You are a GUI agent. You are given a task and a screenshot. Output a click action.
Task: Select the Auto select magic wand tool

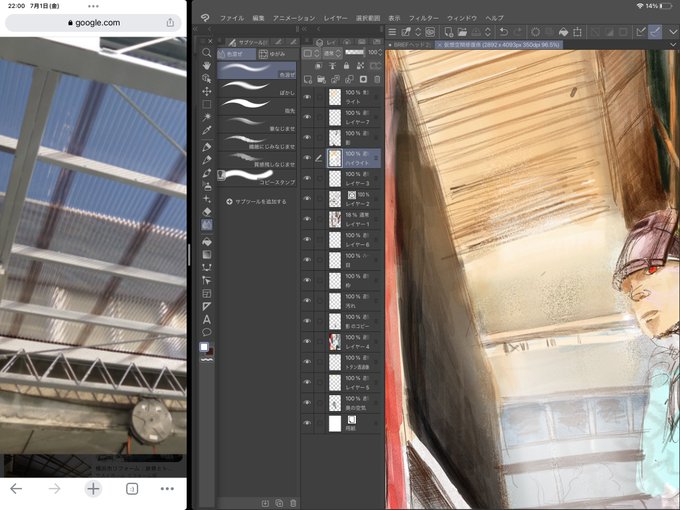click(206, 117)
